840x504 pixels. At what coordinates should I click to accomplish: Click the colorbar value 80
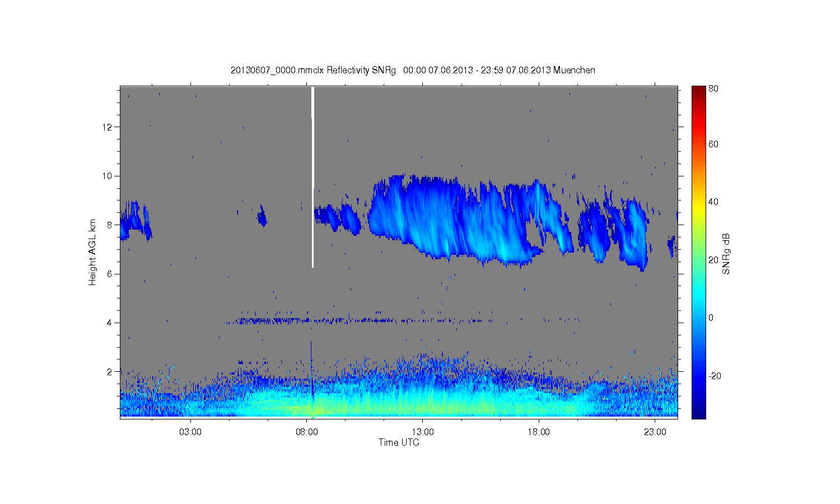[713, 88]
